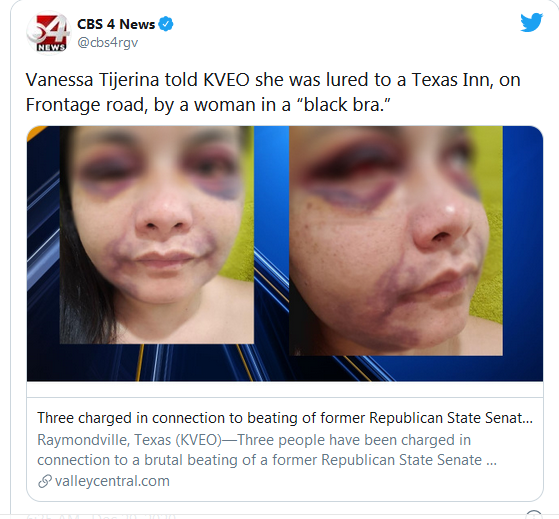559x519 pixels.
Task: Click the tweet line mentioning Frontage road
Action: pyautogui.click(x=208, y=105)
